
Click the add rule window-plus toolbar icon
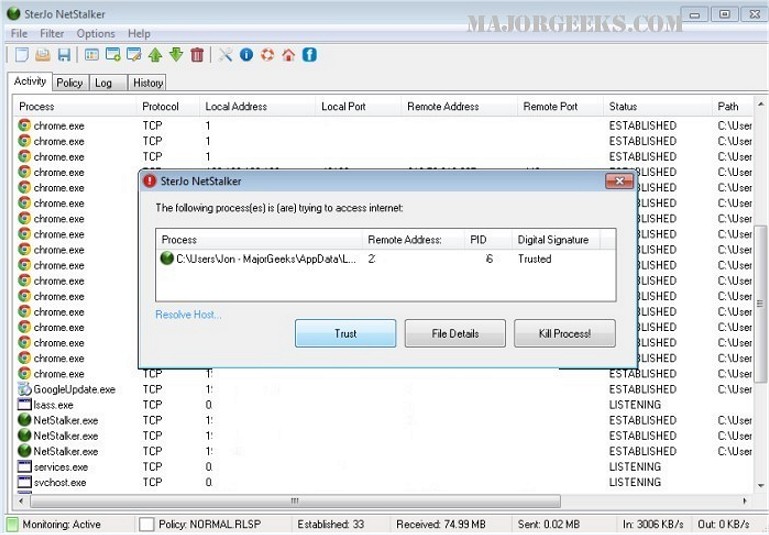click(113, 54)
